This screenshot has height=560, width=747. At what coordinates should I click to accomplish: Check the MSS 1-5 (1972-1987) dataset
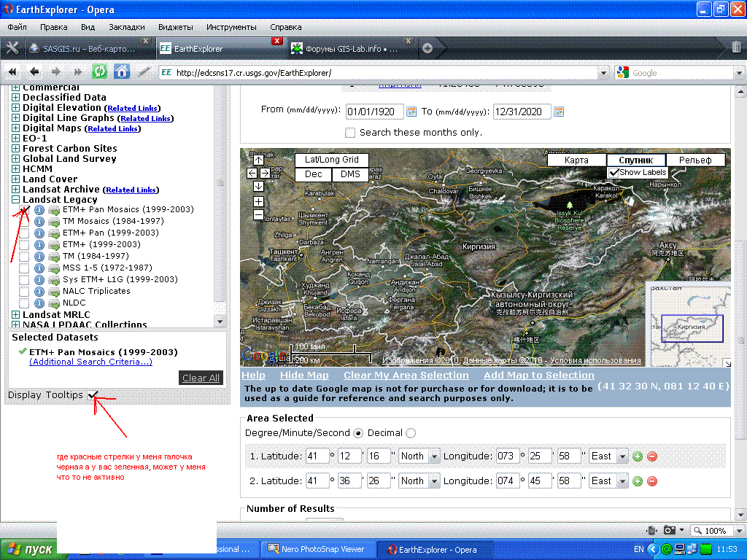[24, 268]
